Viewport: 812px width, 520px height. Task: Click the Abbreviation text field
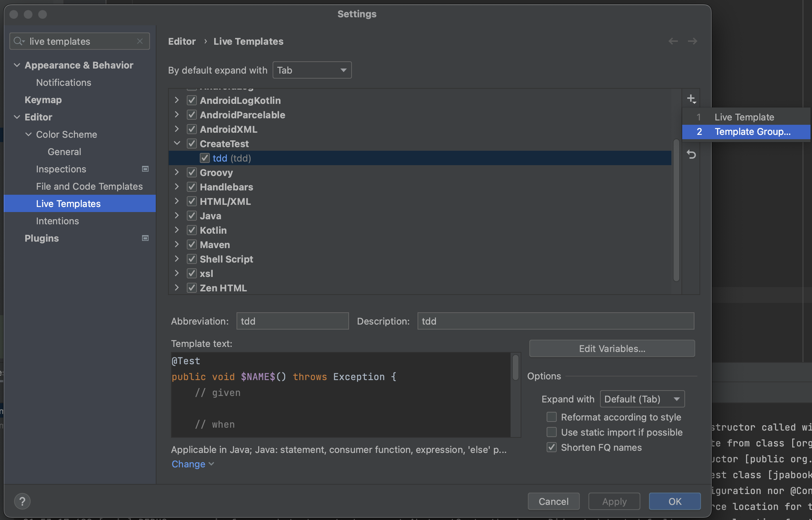(292, 321)
